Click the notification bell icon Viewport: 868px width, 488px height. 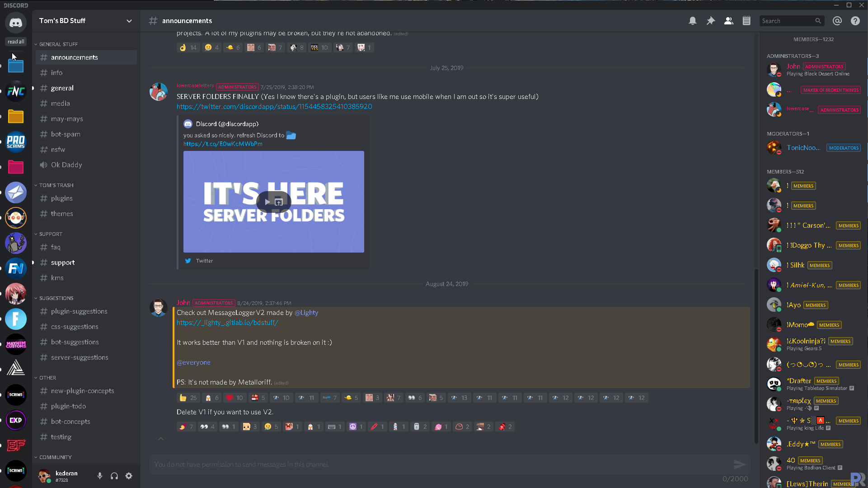[x=692, y=21]
